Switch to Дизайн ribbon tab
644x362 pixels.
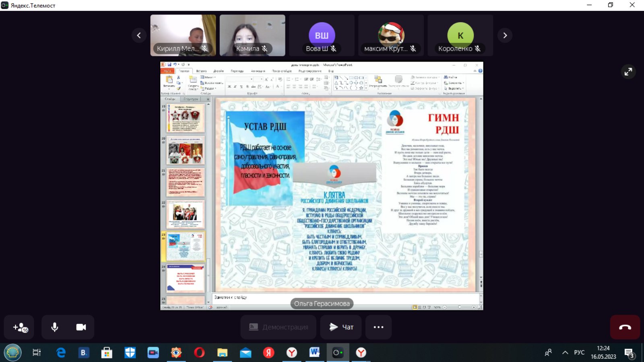pos(219,71)
